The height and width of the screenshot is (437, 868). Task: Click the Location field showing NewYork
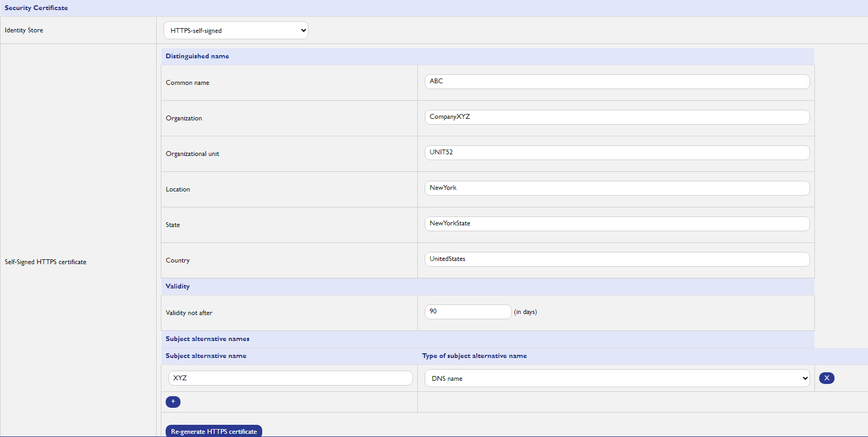(x=617, y=188)
